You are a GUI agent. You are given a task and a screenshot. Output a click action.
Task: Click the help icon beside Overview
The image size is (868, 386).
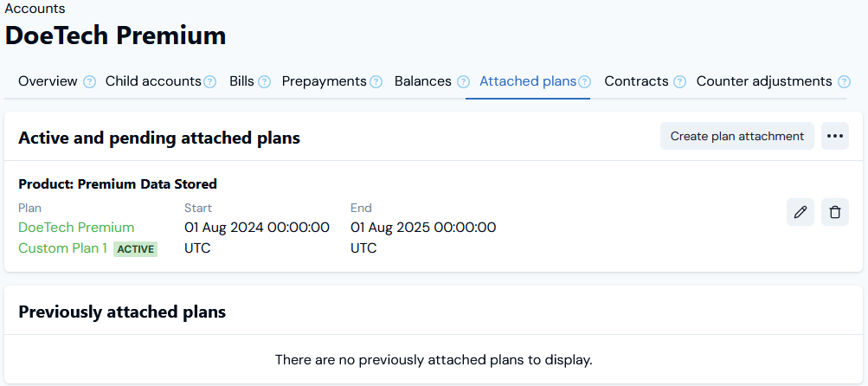pyautogui.click(x=90, y=82)
